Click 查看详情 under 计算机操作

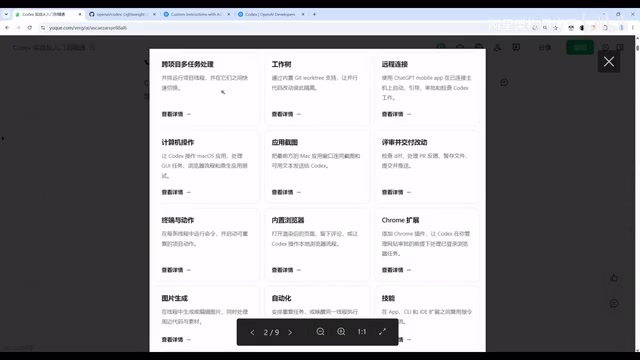coord(176,192)
